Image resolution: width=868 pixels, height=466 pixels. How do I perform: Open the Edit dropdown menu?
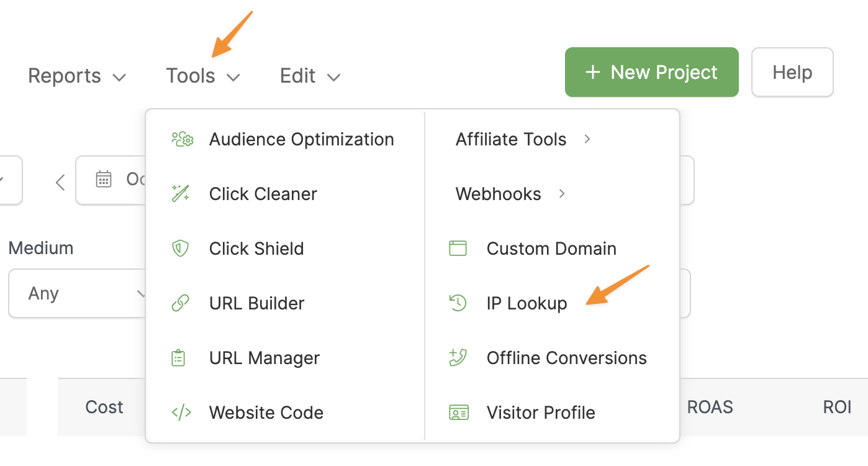(x=310, y=76)
